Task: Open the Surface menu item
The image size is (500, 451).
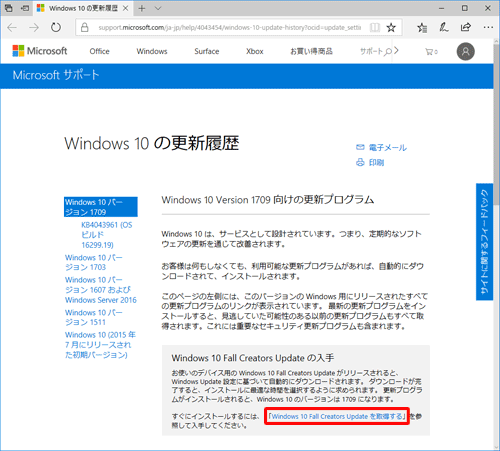Action: pyautogui.click(x=207, y=51)
